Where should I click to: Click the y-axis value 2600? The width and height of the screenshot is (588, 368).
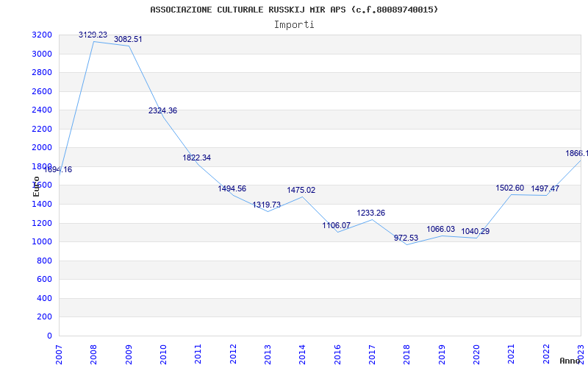[42, 91]
